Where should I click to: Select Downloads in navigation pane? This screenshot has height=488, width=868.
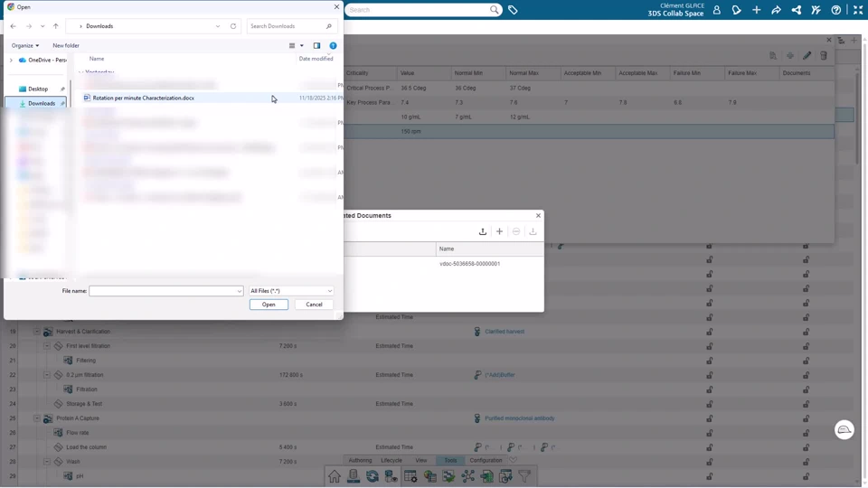pyautogui.click(x=41, y=103)
